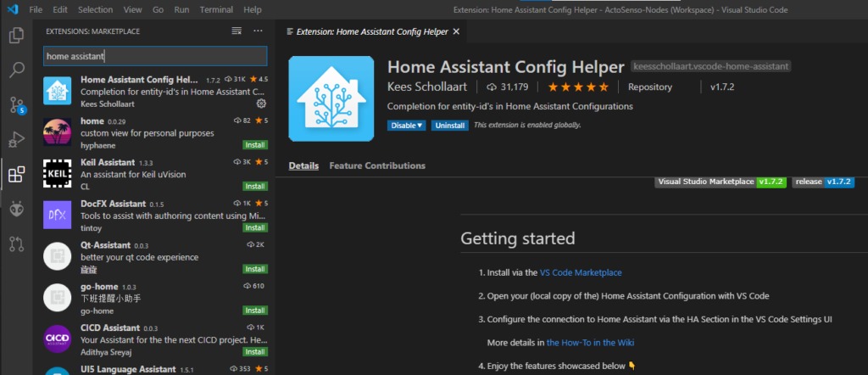Click the Getting started heading
Viewport: 868px width, 375px height.
[518, 238]
